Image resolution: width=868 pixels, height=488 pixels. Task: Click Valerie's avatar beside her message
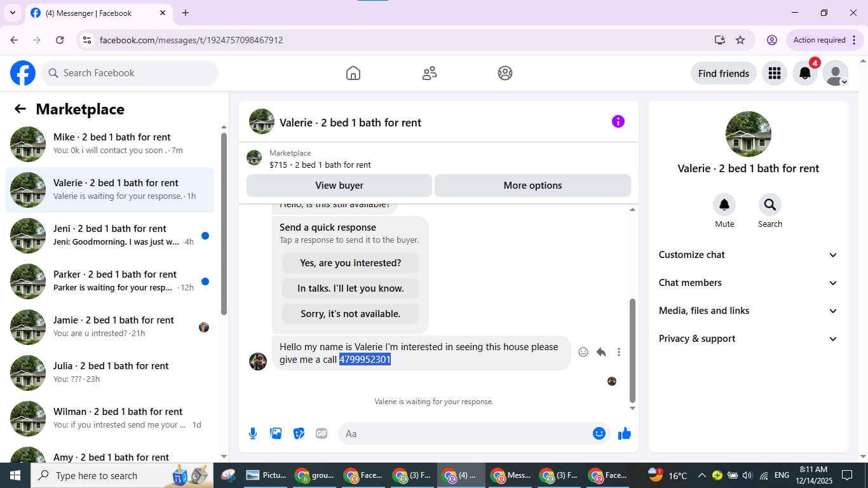coord(258,362)
